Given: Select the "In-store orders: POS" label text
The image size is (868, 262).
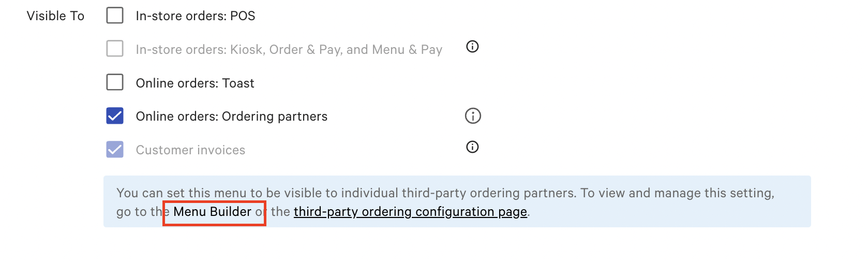Looking at the screenshot, I should 196,16.
